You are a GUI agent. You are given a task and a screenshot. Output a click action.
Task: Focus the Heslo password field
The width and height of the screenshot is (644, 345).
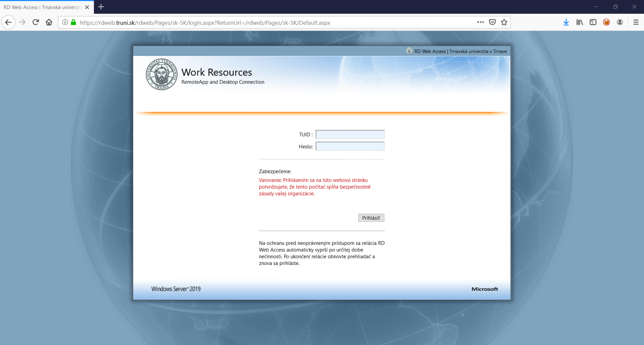(350, 146)
